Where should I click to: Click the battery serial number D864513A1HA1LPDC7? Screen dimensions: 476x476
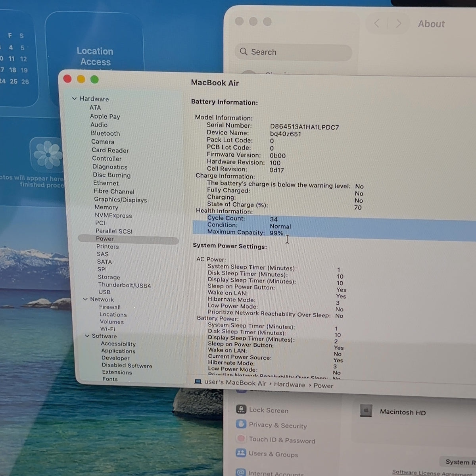(x=305, y=127)
